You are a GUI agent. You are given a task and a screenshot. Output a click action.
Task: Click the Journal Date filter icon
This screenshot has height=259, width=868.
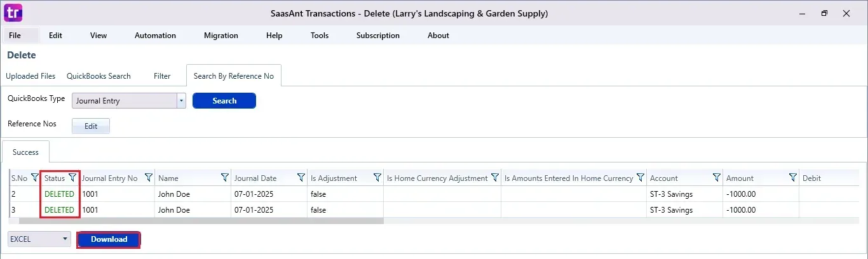301,178
